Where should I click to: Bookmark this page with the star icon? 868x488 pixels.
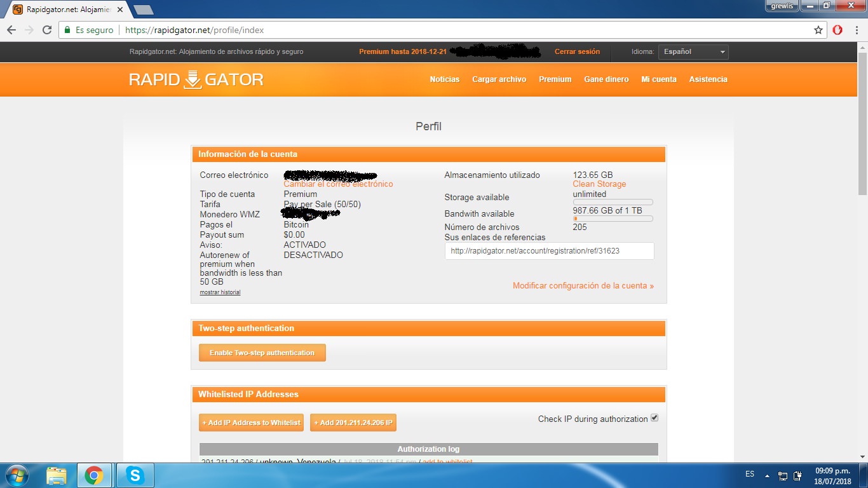coord(818,30)
